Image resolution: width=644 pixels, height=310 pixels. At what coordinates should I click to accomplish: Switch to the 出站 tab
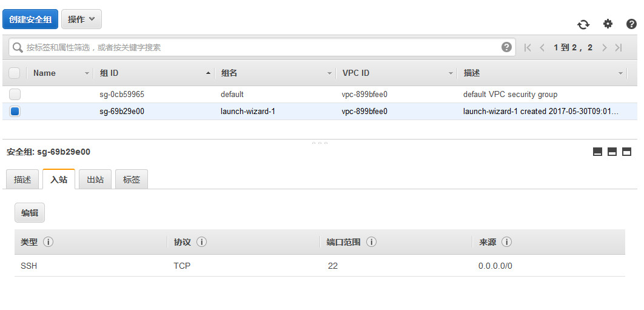[95, 180]
